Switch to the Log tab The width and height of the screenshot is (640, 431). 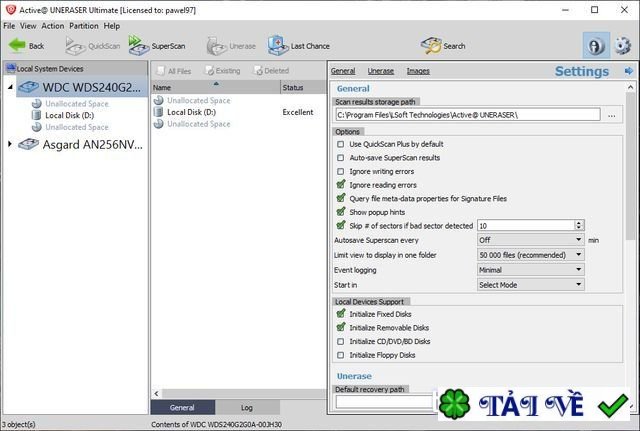tap(247, 407)
